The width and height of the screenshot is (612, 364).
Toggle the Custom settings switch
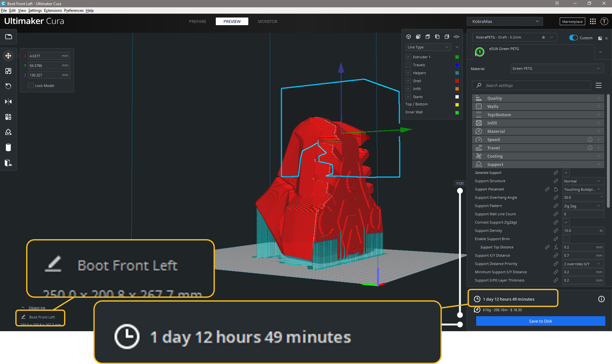(x=573, y=38)
